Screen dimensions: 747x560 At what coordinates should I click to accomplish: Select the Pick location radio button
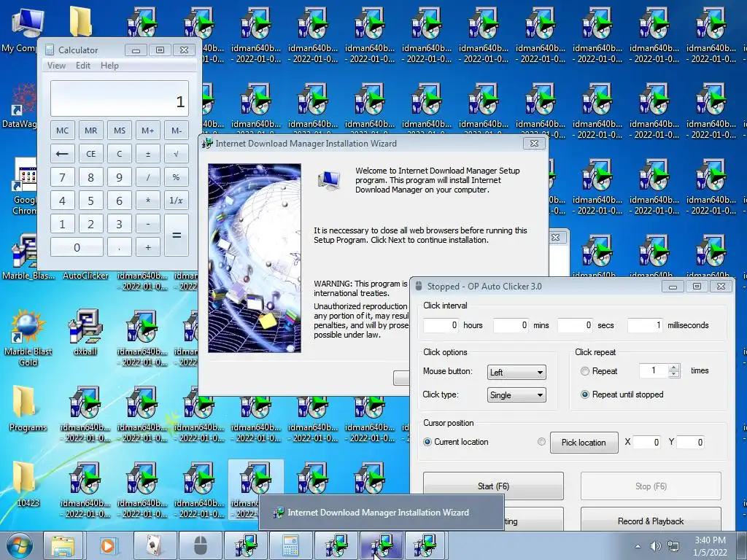tap(541, 441)
